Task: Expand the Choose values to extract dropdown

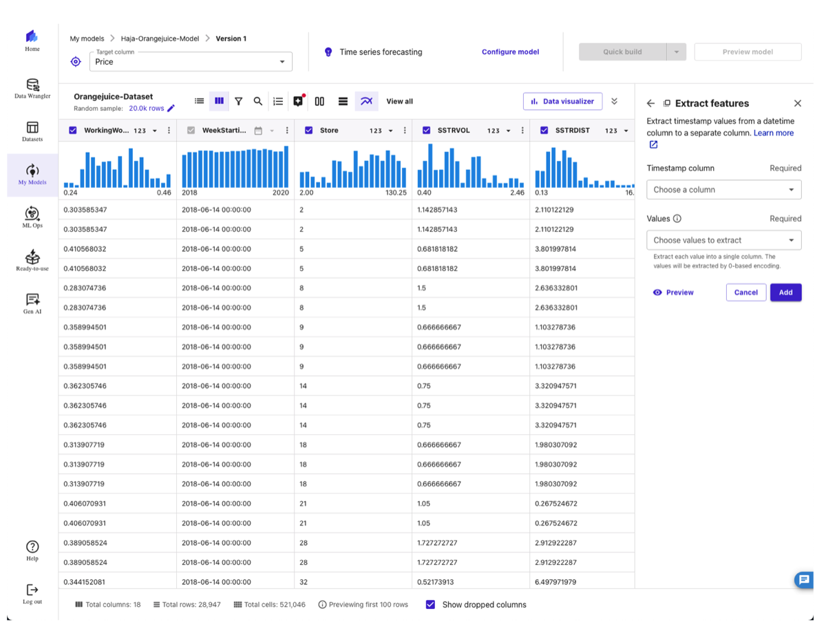Action: pyautogui.click(x=723, y=240)
